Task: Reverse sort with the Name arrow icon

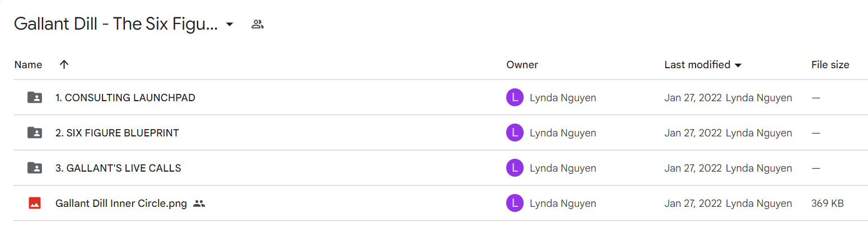Action: [x=64, y=64]
